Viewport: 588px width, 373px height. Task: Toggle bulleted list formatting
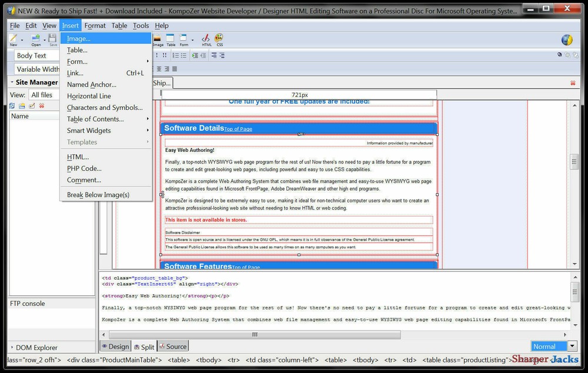(183, 55)
